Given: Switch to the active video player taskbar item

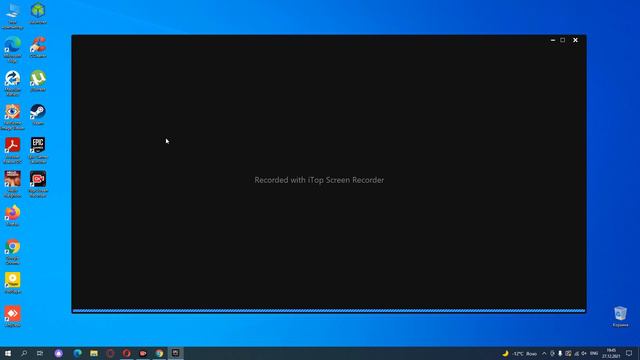Looking at the screenshot, I should click(176, 353).
